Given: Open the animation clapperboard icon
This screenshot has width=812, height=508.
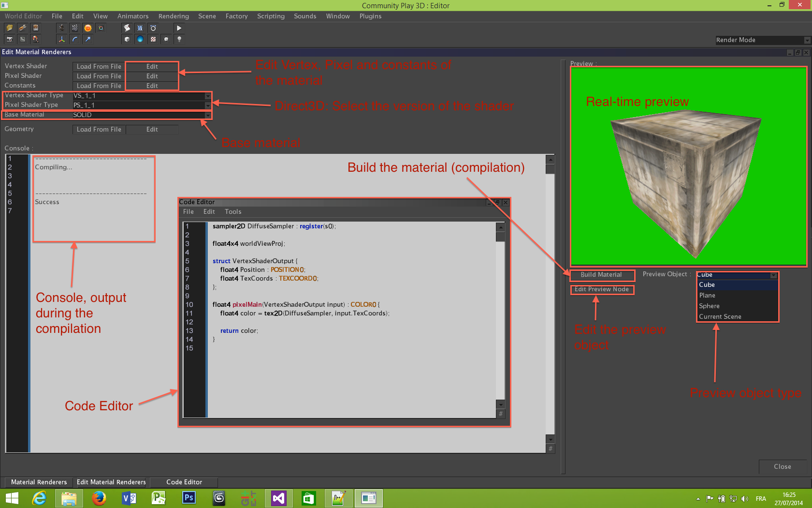Looking at the screenshot, I should click(74, 28).
